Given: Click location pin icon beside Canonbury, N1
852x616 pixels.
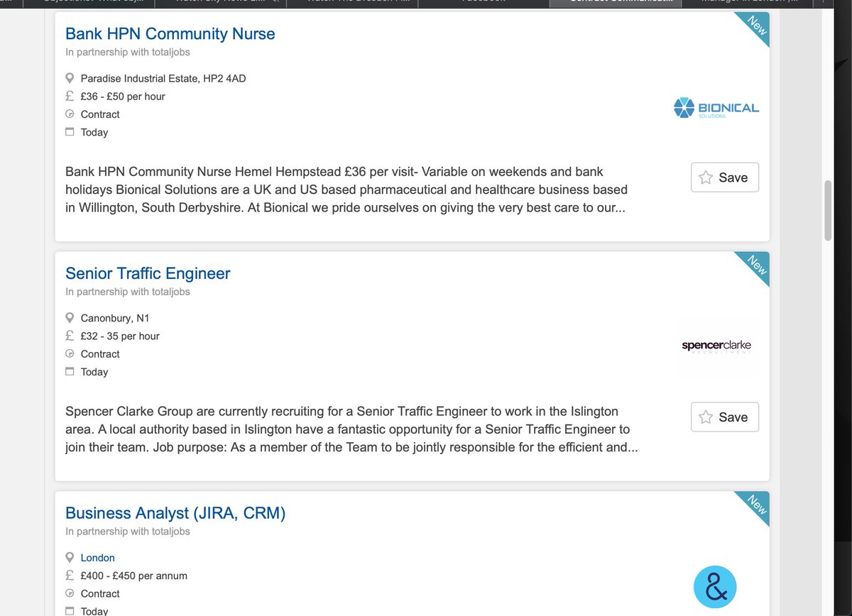Looking at the screenshot, I should coord(70,318).
